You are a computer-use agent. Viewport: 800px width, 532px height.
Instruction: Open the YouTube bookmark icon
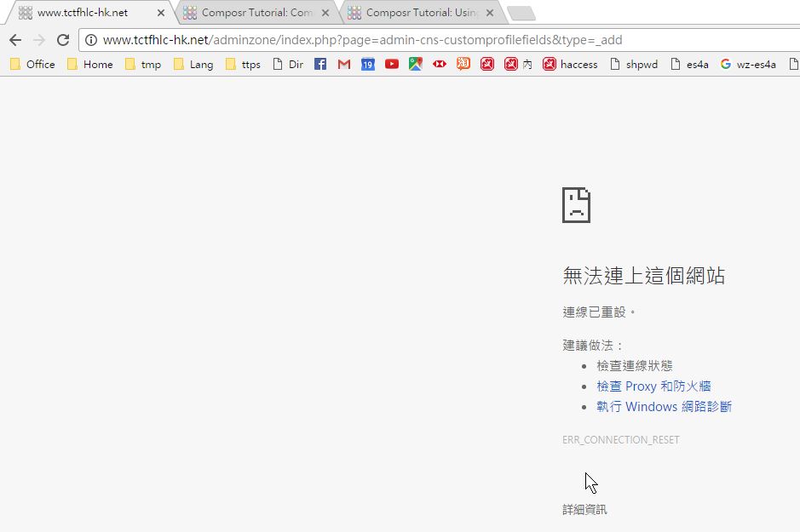(392, 64)
